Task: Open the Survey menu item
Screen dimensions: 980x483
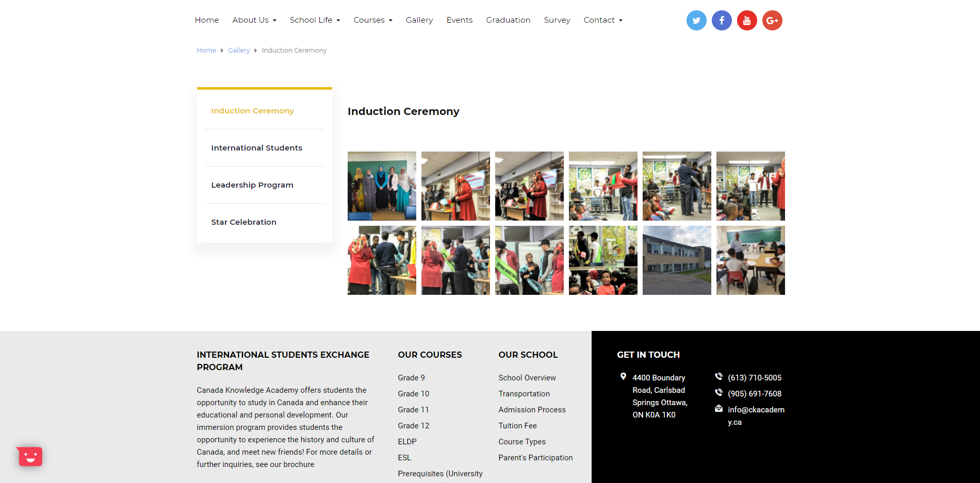Action: coord(557,20)
